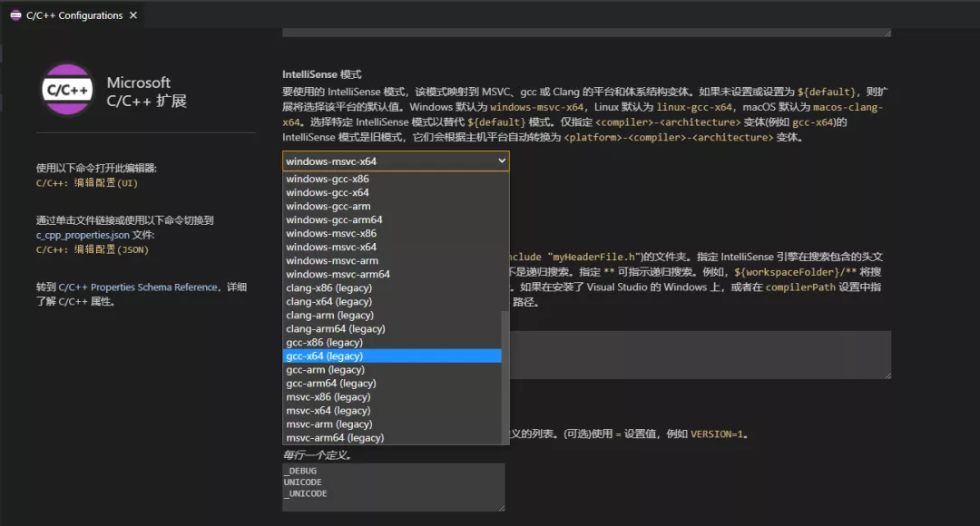This screenshot has height=526, width=980.
Task: Close the C/C++ Configurations tab
Action: tap(133, 15)
